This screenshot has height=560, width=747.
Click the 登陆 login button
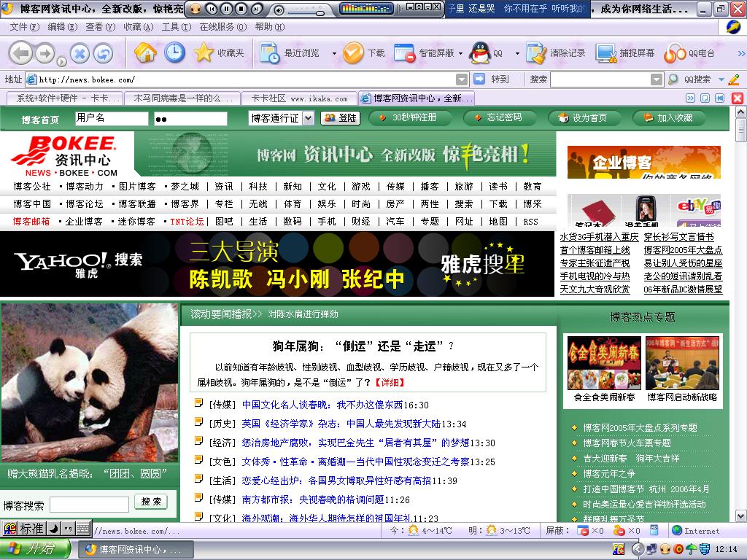coord(340,118)
